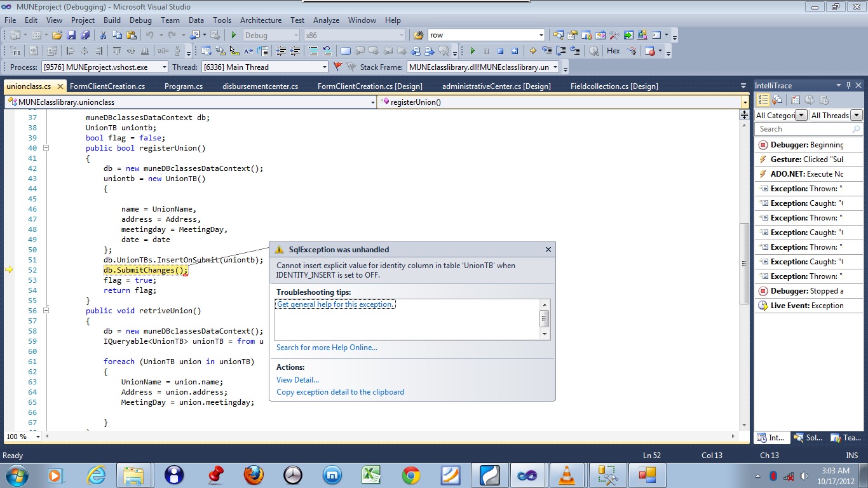The width and height of the screenshot is (868, 488).
Task: Collapse the registerUnion method outline at line 40
Action: tap(46, 148)
